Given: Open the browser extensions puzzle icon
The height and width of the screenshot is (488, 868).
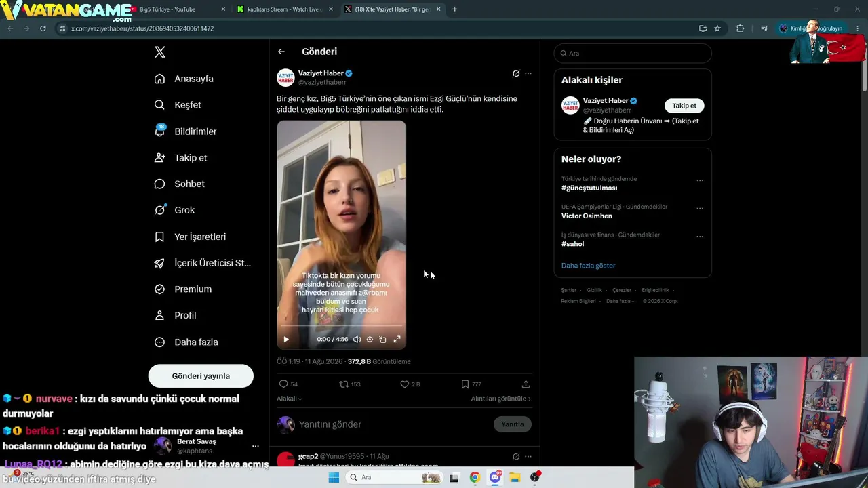Looking at the screenshot, I should 740,28.
